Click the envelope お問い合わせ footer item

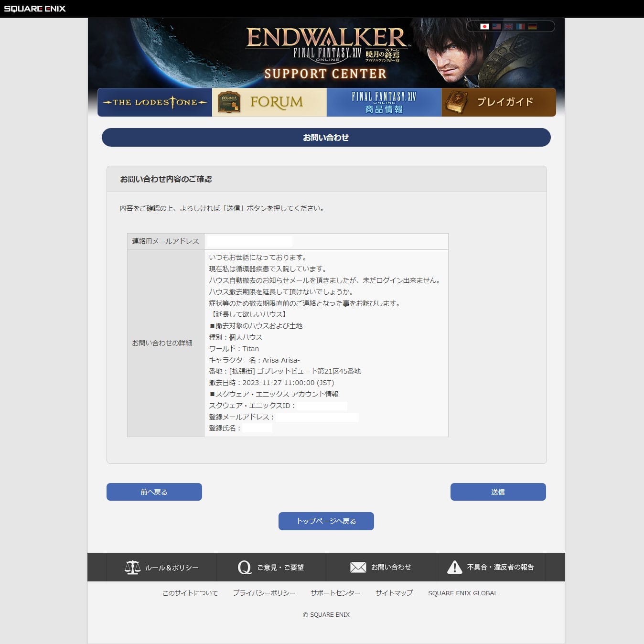tap(381, 567)
